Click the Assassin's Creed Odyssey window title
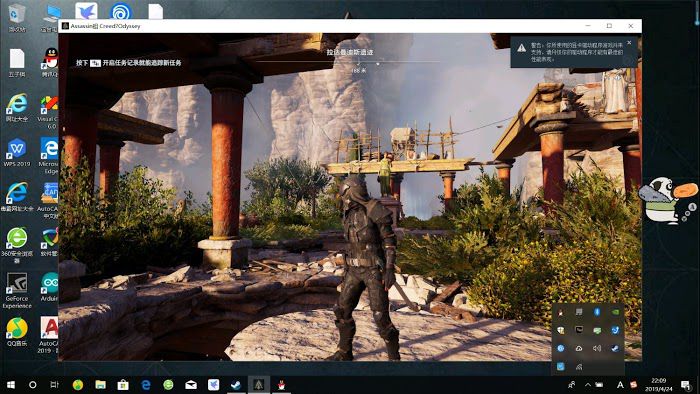The width and height of the screenshot is (700, 394). [x=105, y=26]
